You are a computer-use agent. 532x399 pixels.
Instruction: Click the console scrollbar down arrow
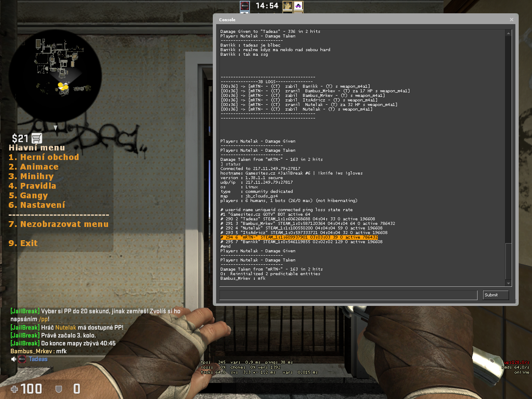pos(508,283)
